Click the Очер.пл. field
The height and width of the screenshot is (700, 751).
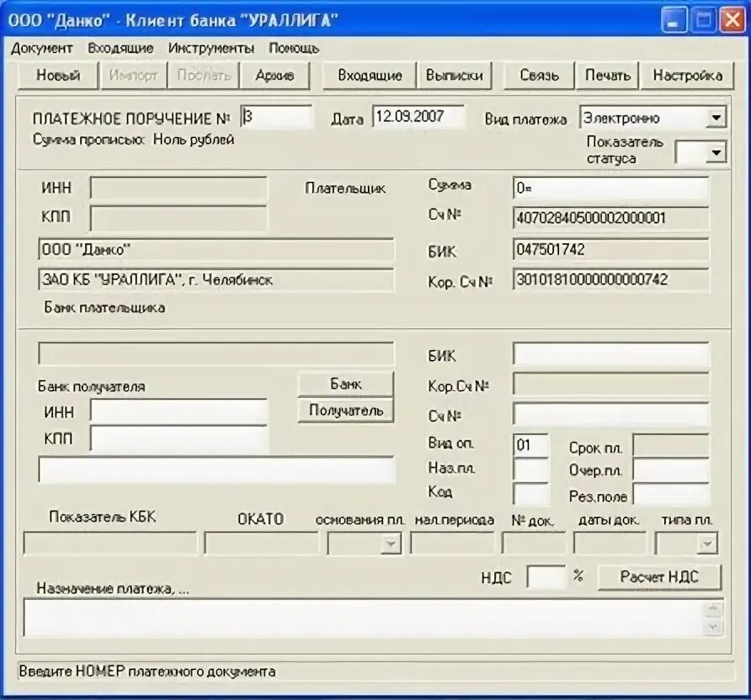tap(670, 469)
